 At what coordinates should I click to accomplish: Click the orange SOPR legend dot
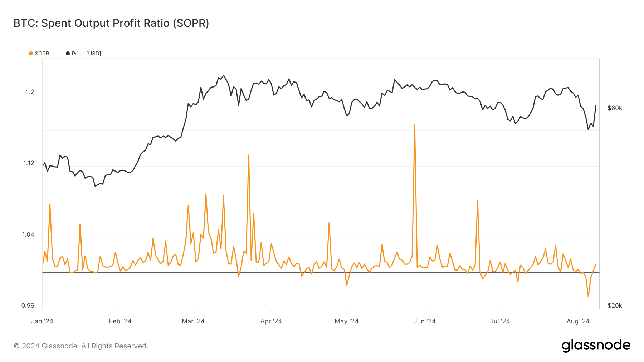(31, 54)
